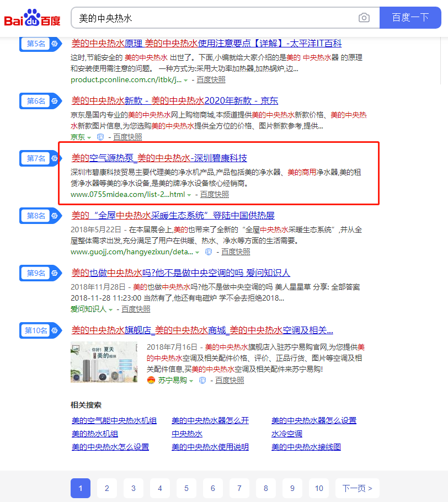Go to results page 6
Viewport: 448px width, 502px height.
213,488
